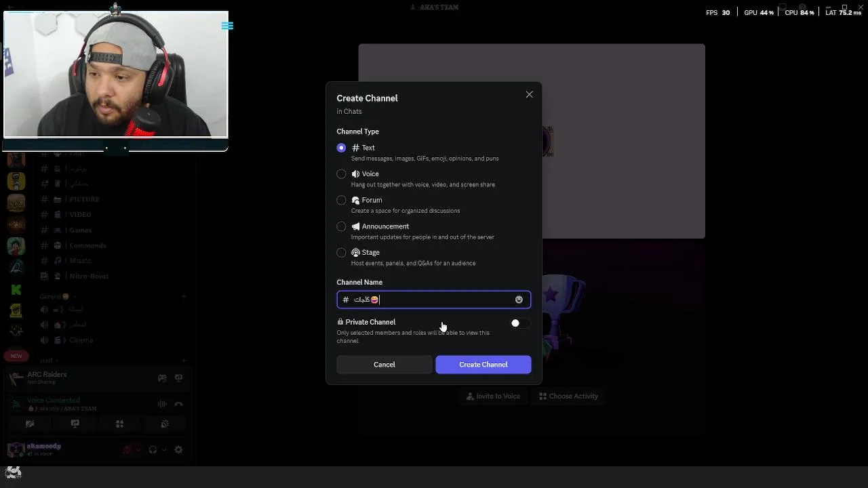Open the headphones output options arrow
The height and width of the screenshot is (488, 868).
tap(163, 449)
